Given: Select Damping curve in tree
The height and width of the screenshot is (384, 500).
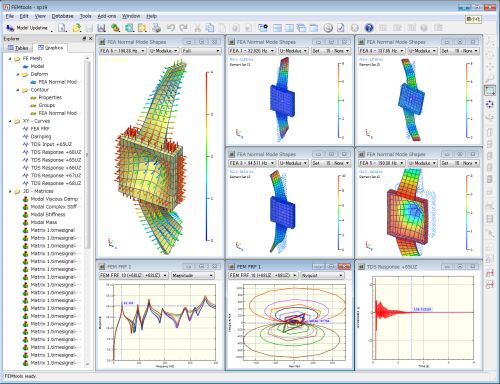Looking at the screenshot, I should click(x=41, y=136).
